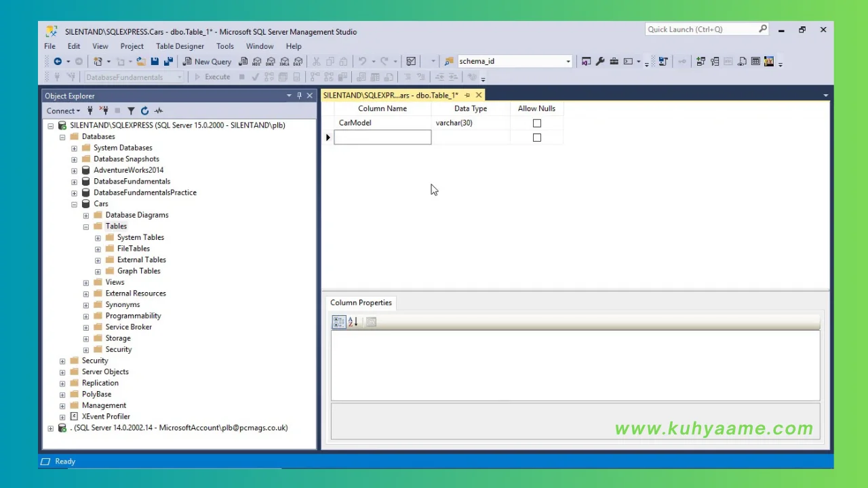Click the Properties wrench icon
The image size is (868, 488).
(x=600, y=61)
